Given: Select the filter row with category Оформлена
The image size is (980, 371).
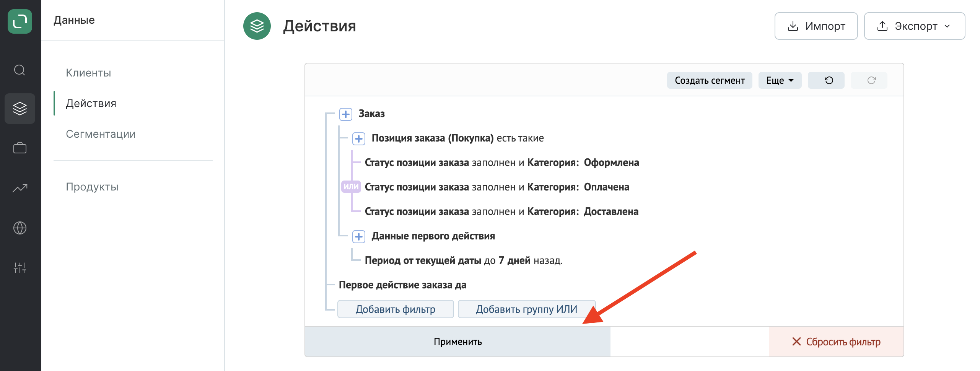Looking at the screenshot, I should 502,163.
